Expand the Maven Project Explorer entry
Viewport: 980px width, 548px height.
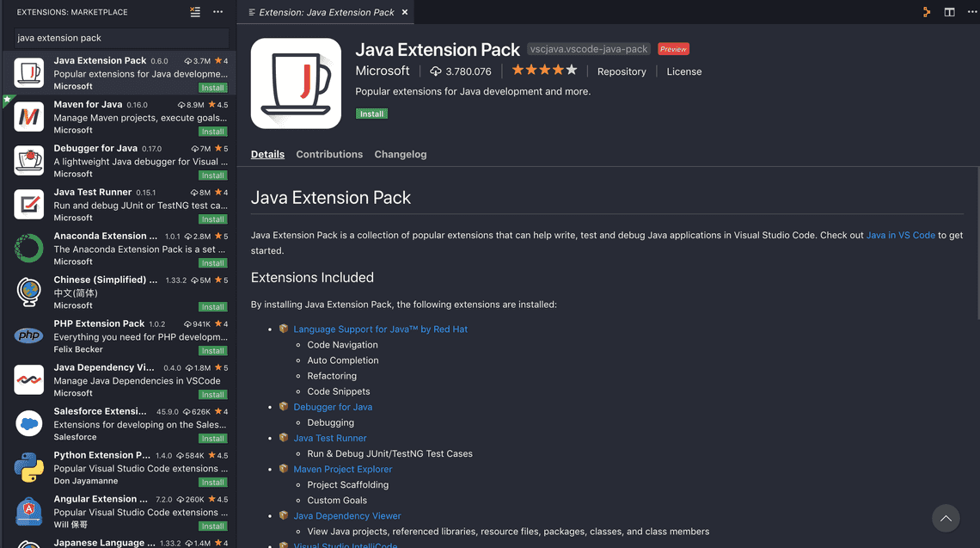click(342, 469)
